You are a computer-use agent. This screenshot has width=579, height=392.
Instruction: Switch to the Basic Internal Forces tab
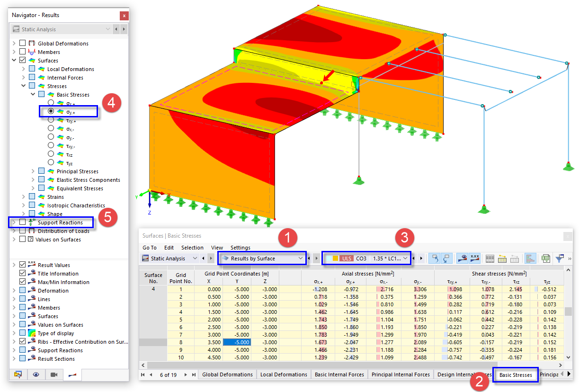[x=339, y=374]
